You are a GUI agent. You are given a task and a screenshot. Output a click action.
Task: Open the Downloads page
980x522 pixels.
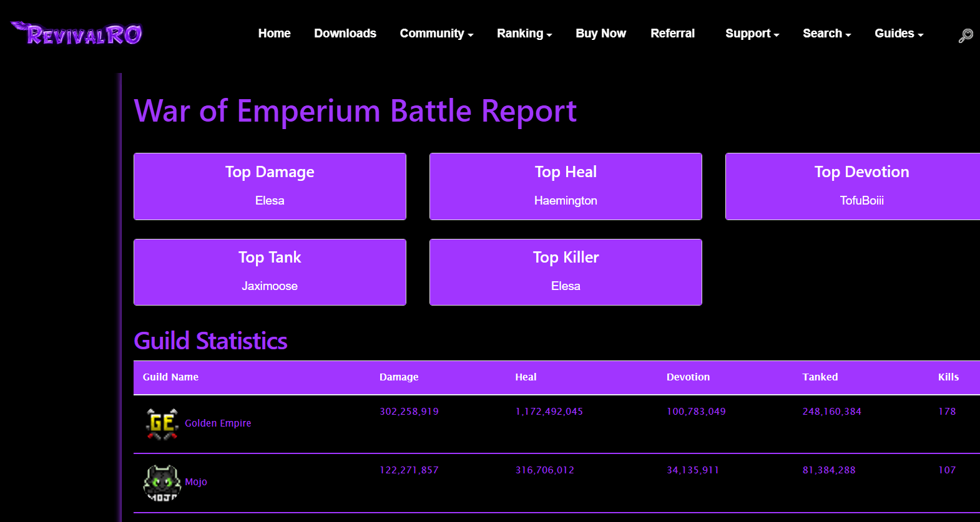pos(345,34)
